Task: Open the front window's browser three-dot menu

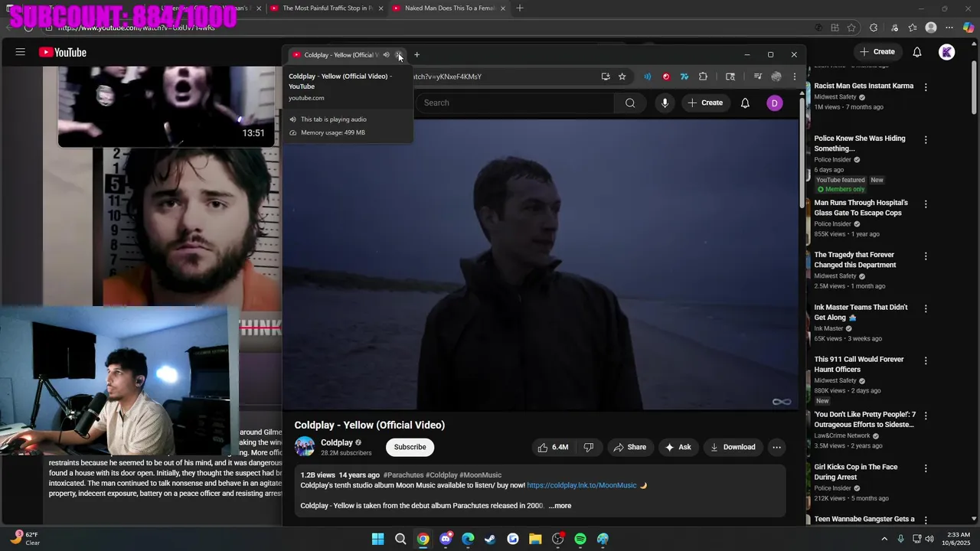Action: coord(794,77)
